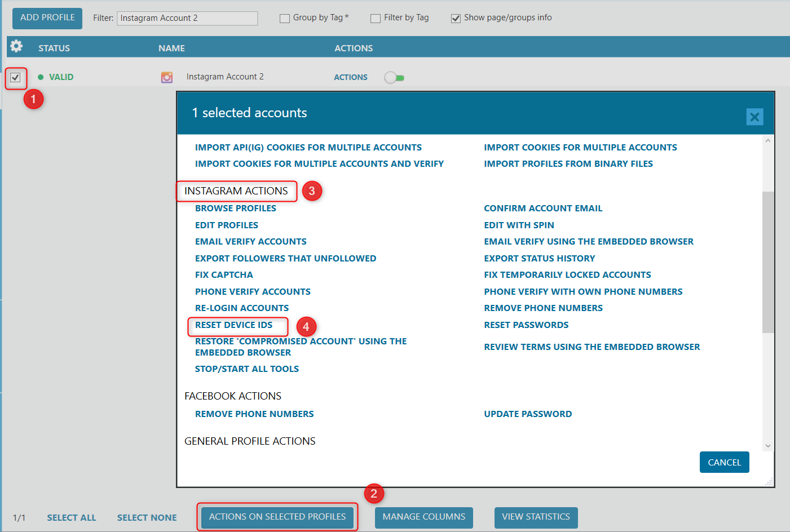This screenshot has width=790, height=532.
Task: Close the selected accounts dialog with X
Action: coord(754,117)
